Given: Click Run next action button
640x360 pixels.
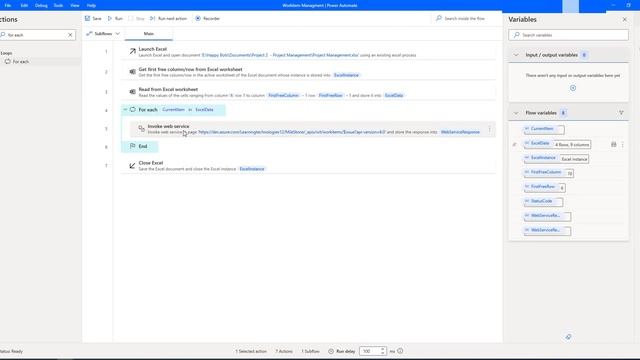Looking at the screenshot, I should [x=168, y=18].
